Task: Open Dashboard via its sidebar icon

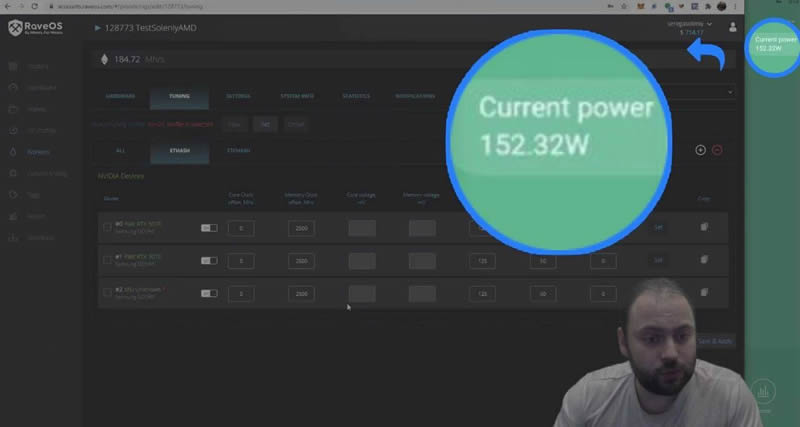Action: pyautogui.click(x=13, y=88)
